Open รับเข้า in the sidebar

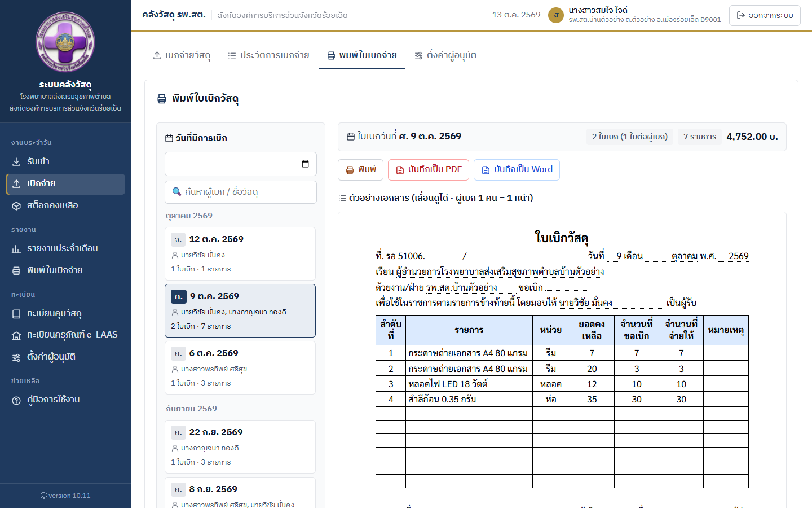click(x=65, y=161)
